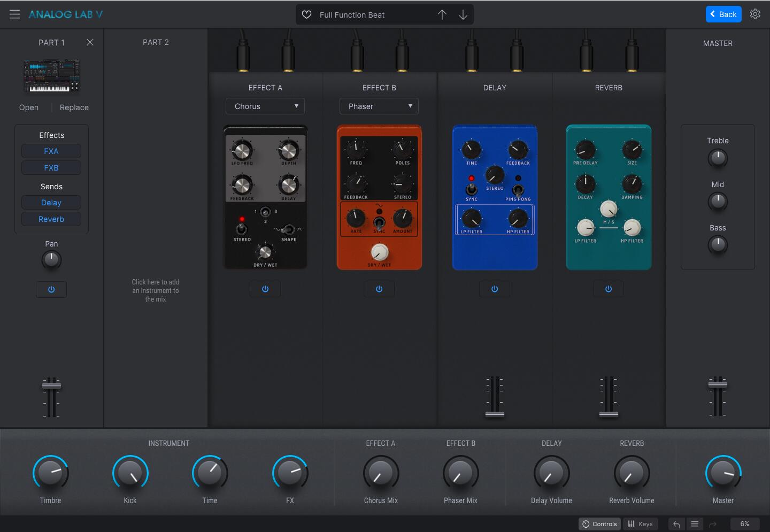Open the hamburger main menu
The height and width of the screenshot is (532, 770).
[x=14, y=14]
